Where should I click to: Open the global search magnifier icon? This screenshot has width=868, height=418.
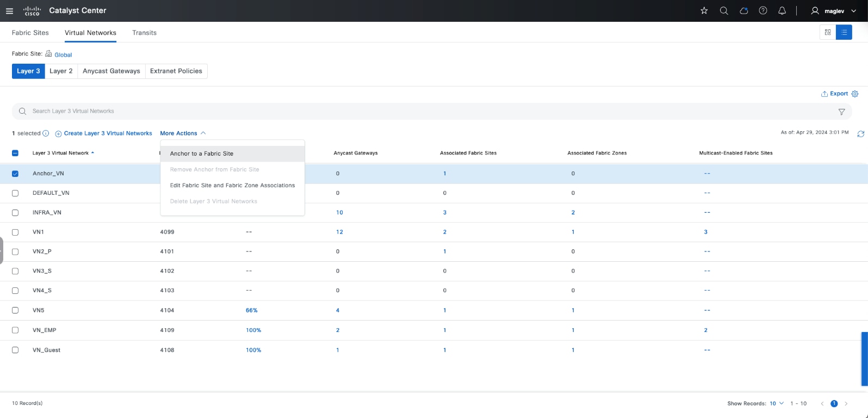pyautogui.click(x=723, y=11)
